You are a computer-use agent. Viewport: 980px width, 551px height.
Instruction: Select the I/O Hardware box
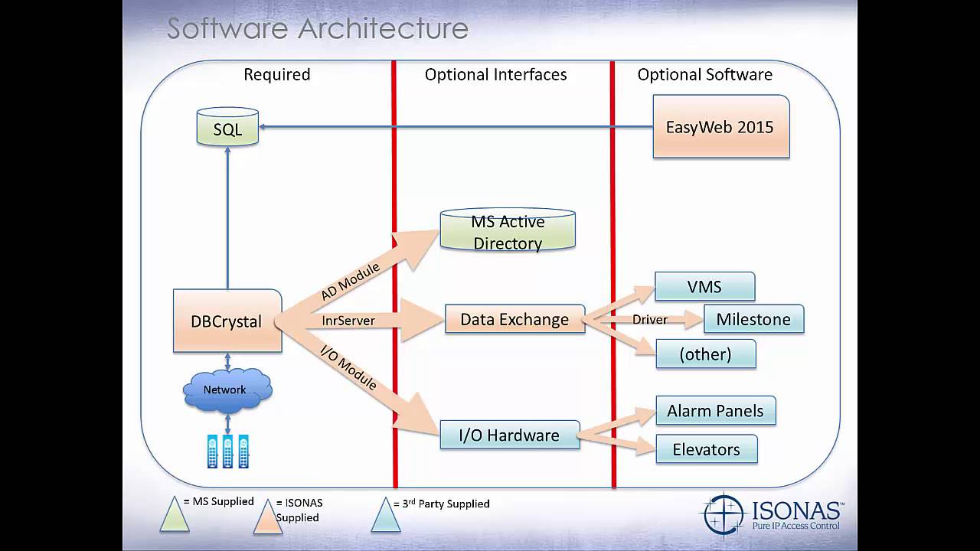pos(509,435)
